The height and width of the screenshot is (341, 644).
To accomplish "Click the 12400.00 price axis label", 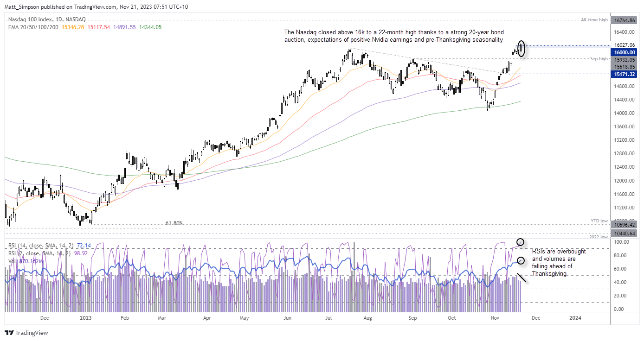I will pyautogui.click(x=625, y=167).
